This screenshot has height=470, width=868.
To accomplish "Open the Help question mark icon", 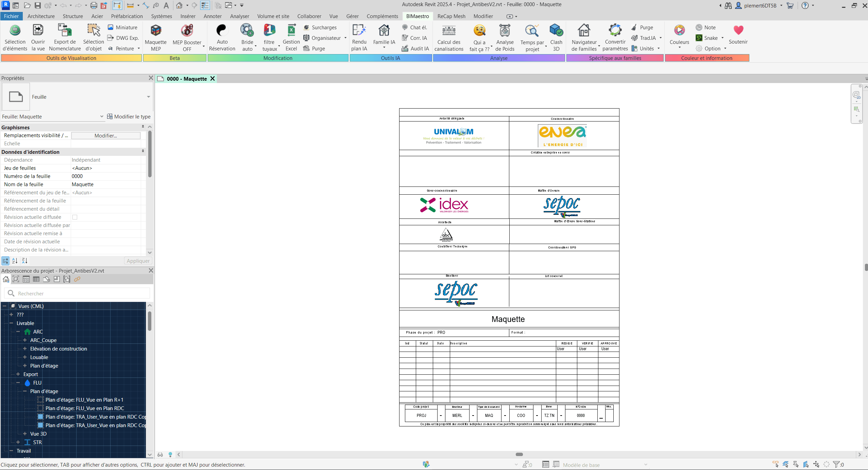I will (805, 5).
